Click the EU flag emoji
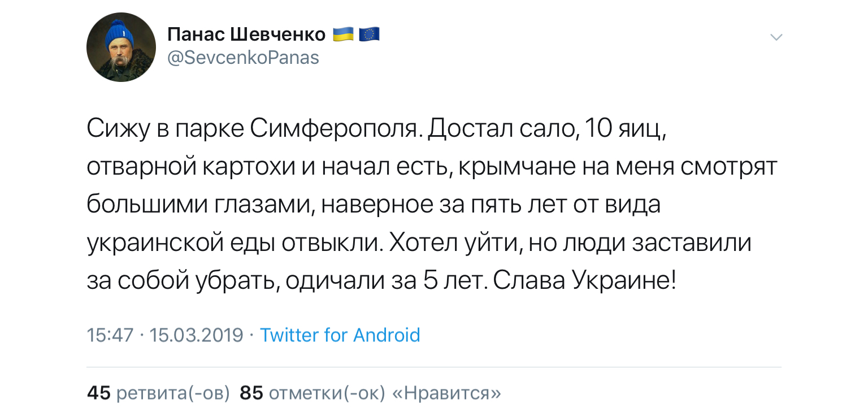This screenshot has width=868, height=416. pos(369,35)
